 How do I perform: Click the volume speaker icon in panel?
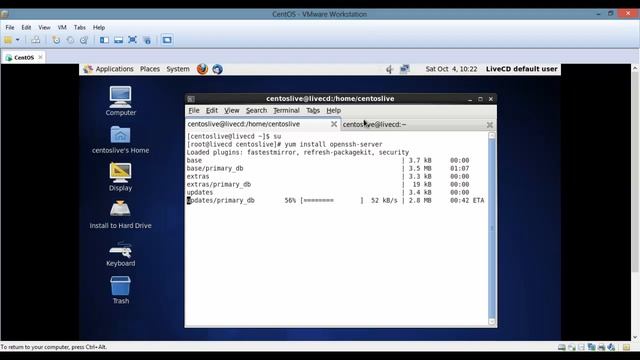pos(390,69)
